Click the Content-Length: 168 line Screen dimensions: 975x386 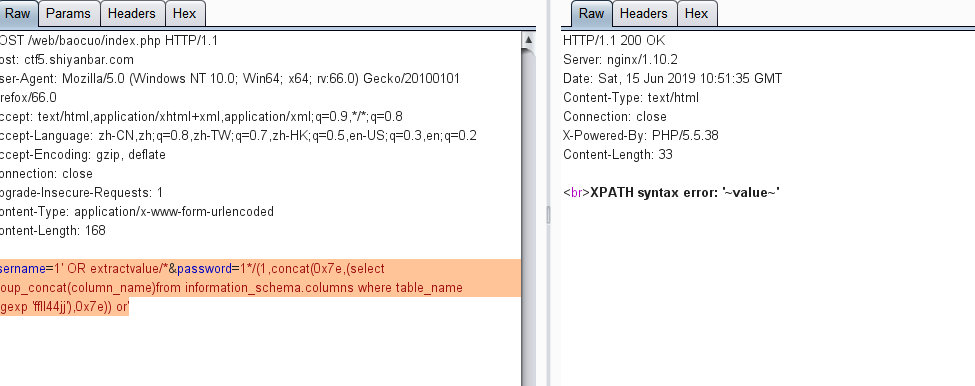click(53, 231)
